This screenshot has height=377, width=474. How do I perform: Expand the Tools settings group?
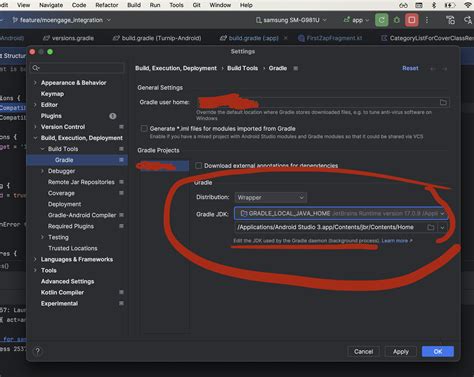35,270
